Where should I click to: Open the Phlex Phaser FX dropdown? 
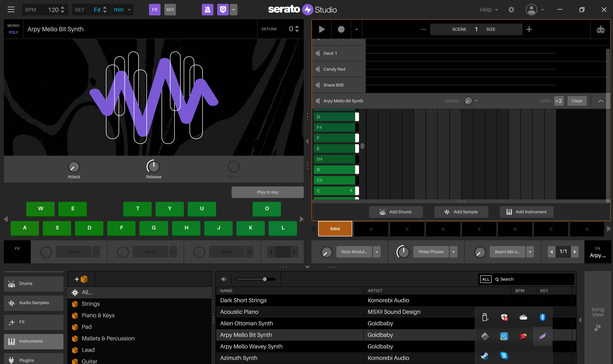pos(453,252)
